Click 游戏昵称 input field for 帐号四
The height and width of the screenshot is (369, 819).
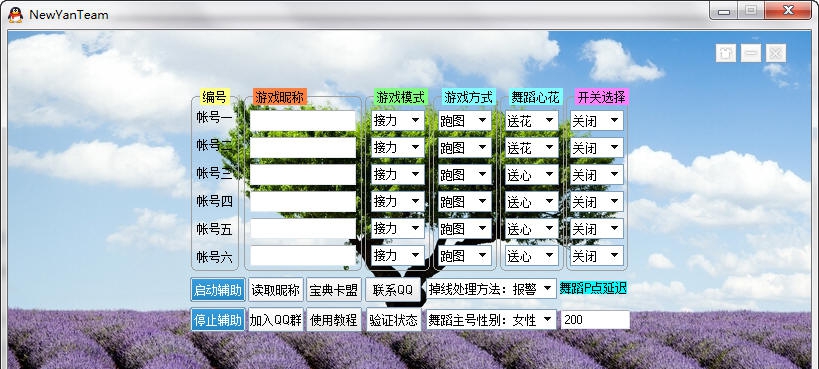click(302, 201)
